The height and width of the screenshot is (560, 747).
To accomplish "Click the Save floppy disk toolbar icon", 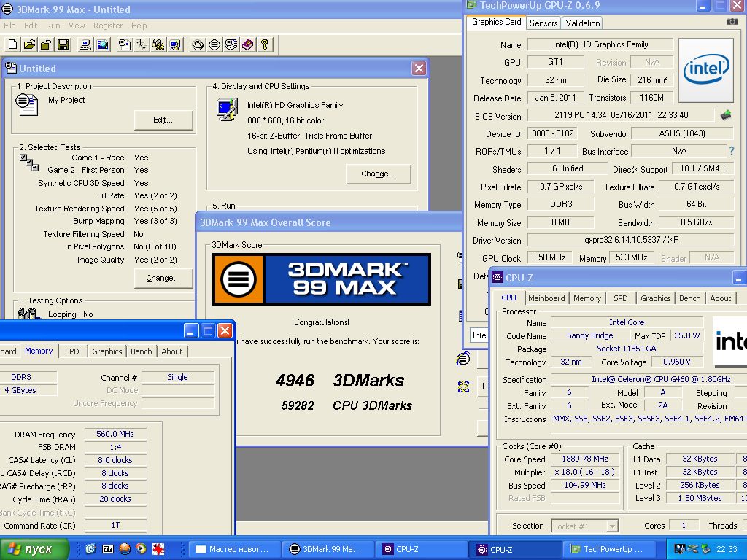I will pos(63,44).
